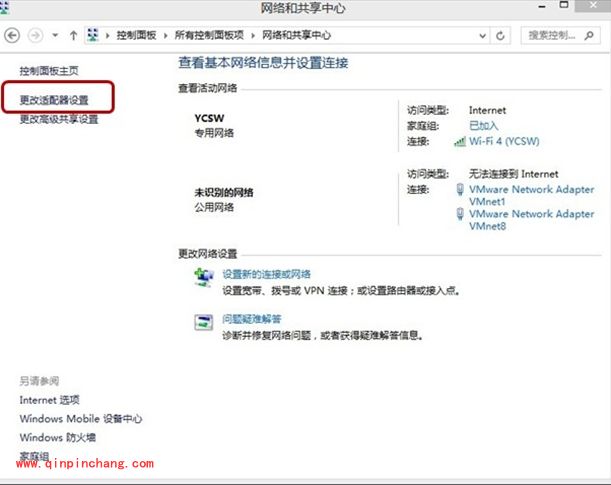The width and height of the screenshot is (611, 485).
Task: Open 更改高级共享设置 link
Action: pos(59,119)
